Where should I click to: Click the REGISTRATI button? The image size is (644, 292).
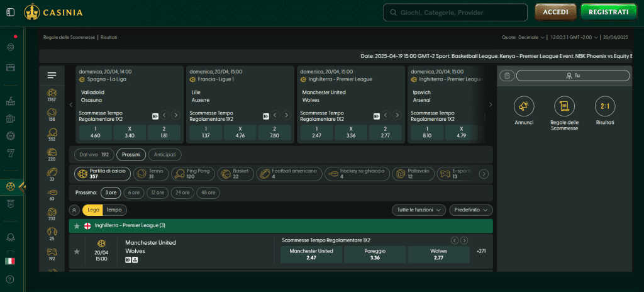click(x=609, y=13)
